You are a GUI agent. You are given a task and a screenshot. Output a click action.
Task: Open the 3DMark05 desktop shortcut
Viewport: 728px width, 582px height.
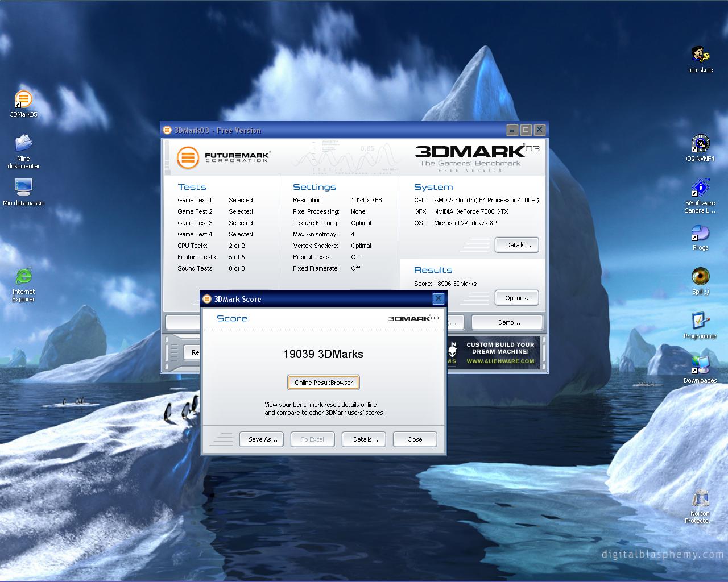click(23, 99)
